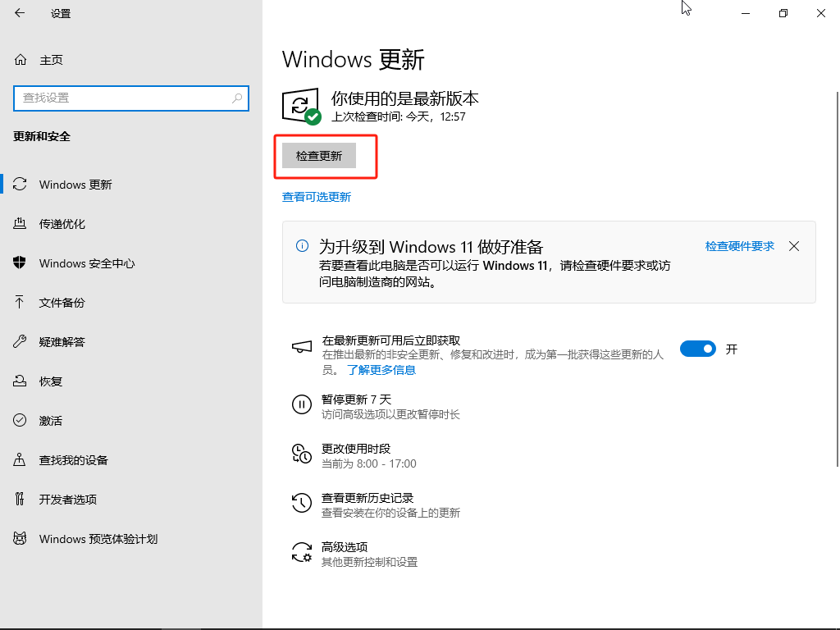This screenshot has height=630, width=840.
Task: Open 主页 using the home icon
Action: (20, 59)
